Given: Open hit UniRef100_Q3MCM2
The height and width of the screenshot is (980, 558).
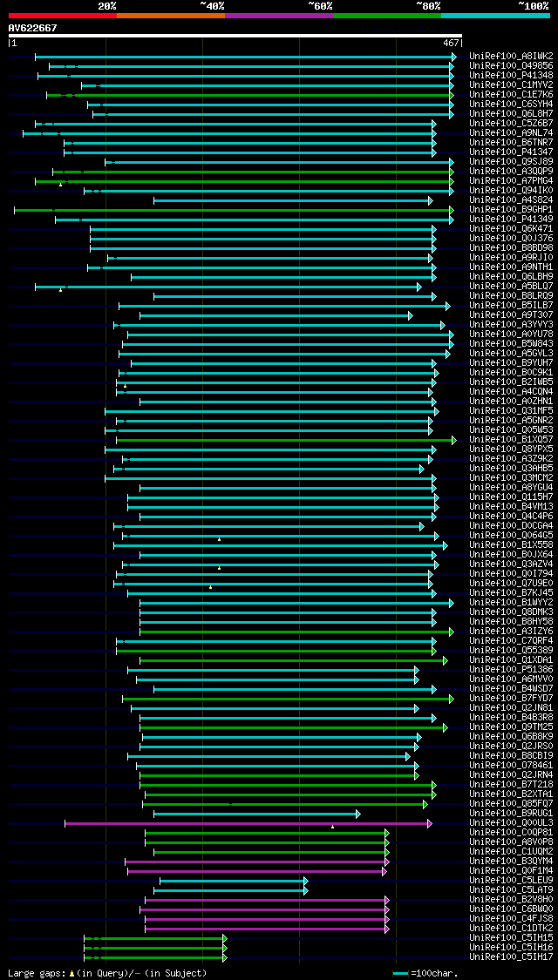Looking at the screenshot, I should click(x=511, y=478).
